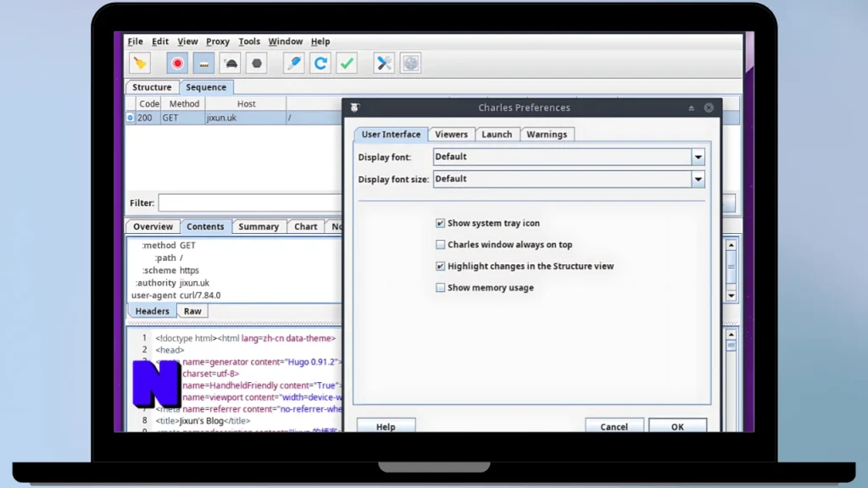Open the Tools menu

tap(249, 42)
